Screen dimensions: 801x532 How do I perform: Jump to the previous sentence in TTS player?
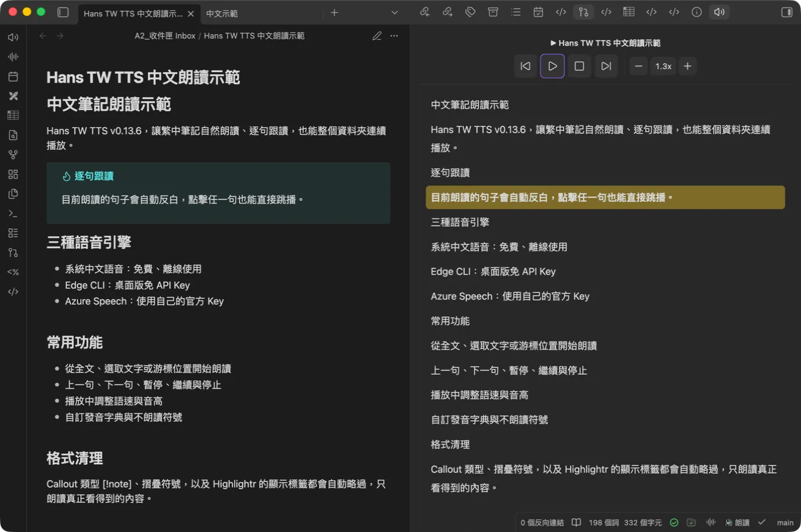[x=525, y=66]
